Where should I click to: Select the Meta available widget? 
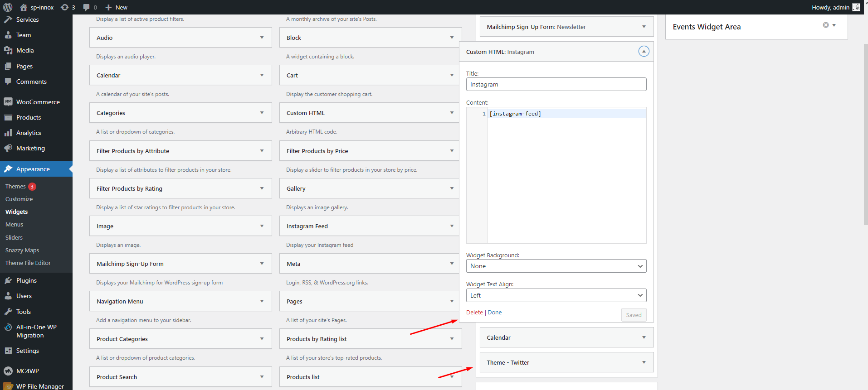click(x=371, y=264)
